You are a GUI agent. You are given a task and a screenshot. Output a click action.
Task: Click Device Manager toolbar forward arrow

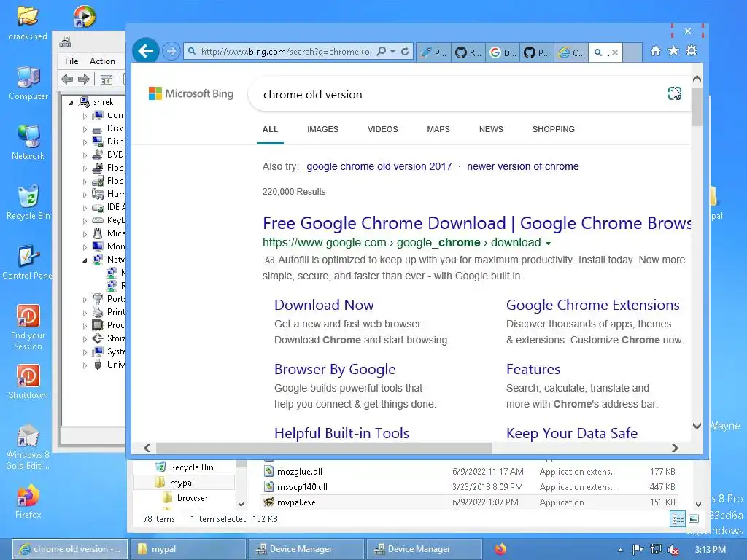tap(84, 79)
